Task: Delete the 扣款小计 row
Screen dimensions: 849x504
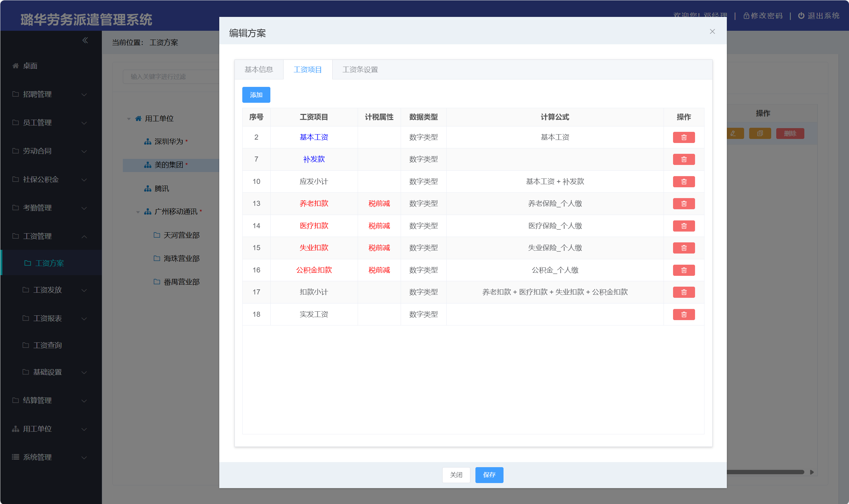Action: [x=684, y=292]
